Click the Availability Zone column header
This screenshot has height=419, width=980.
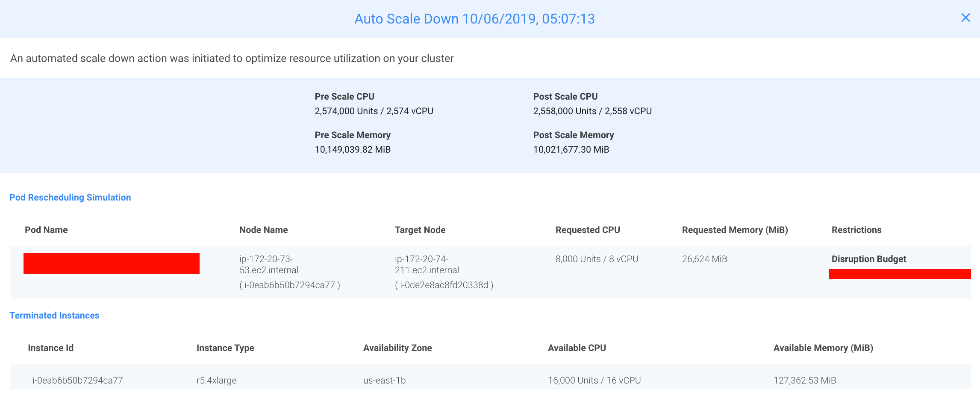pyautogui.click(x=397, y=348)
